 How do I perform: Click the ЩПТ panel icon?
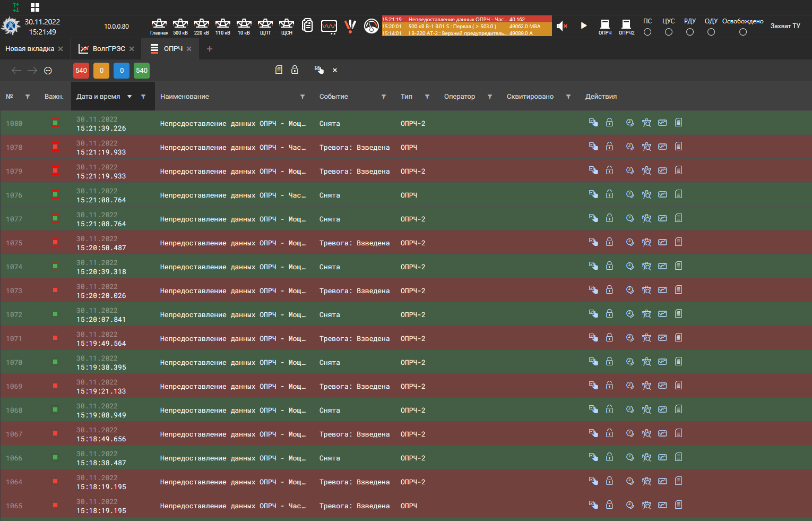tap(265, 26)
